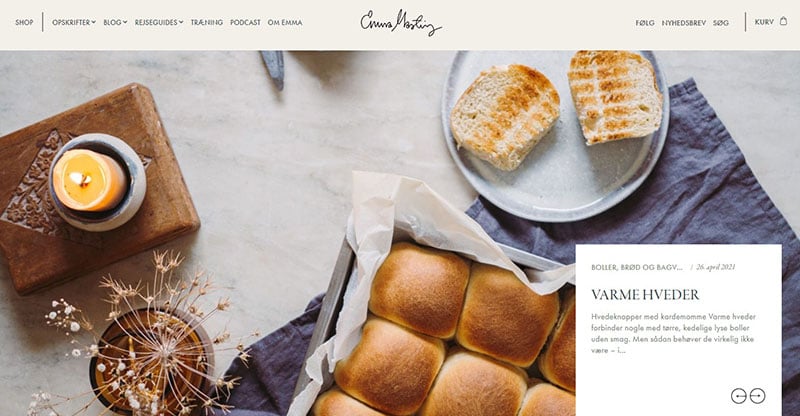Advance to next slide arrow
The image size is (800, 416).
click(x=758, y=396)
